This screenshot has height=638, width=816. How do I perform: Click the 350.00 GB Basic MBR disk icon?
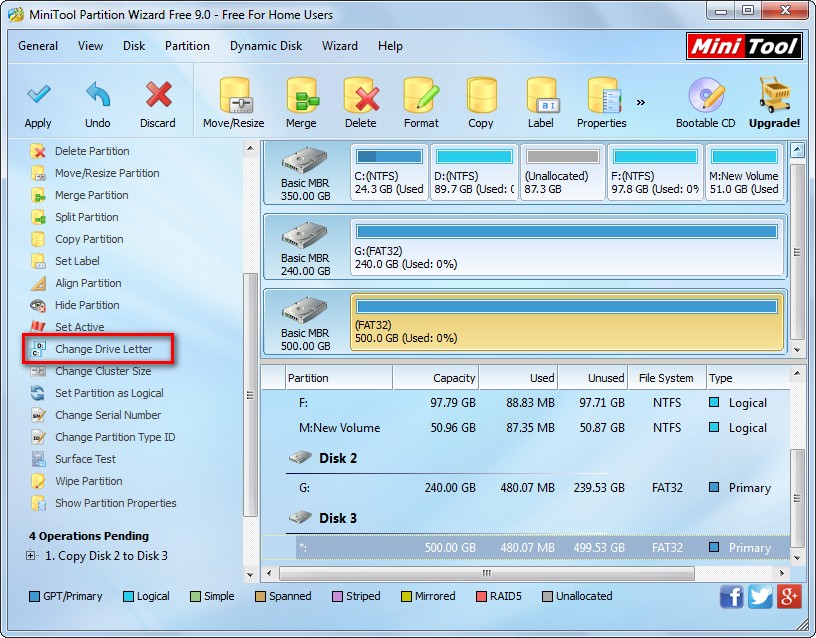click(304, 161)
